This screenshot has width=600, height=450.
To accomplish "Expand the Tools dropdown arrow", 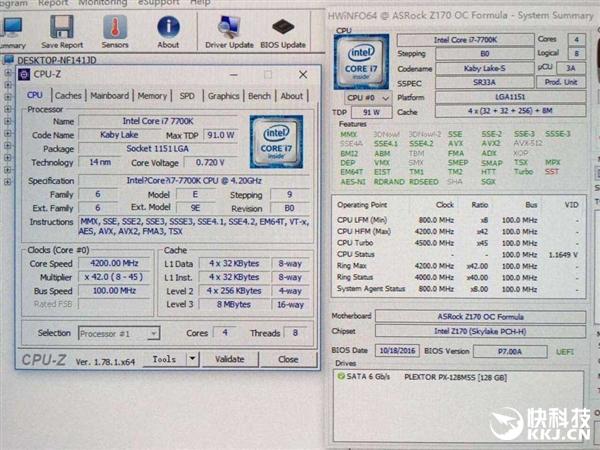I will 192,359.
